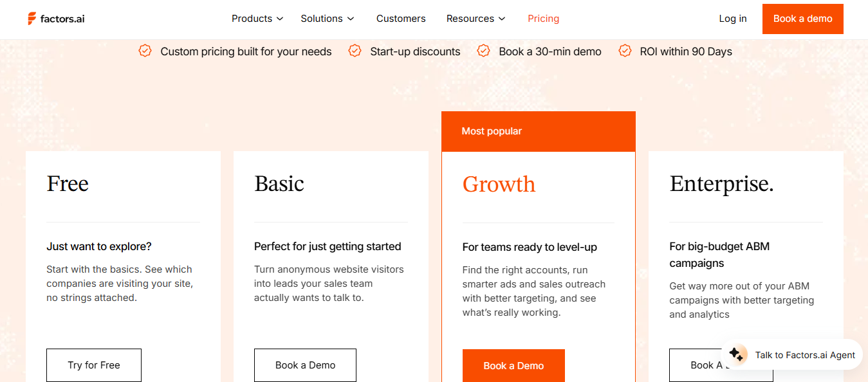
Task: Click Book a Demo on the Growth plan
Action: (513, 366)
